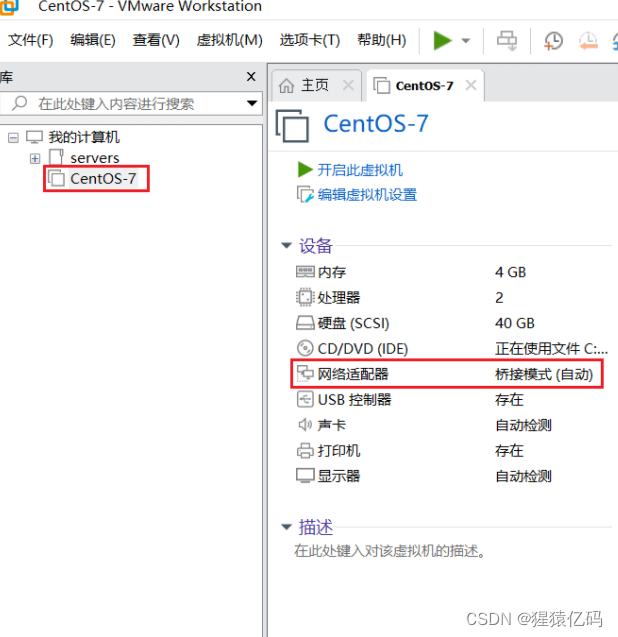Select the USB 控制器 device label

point(355,400)
